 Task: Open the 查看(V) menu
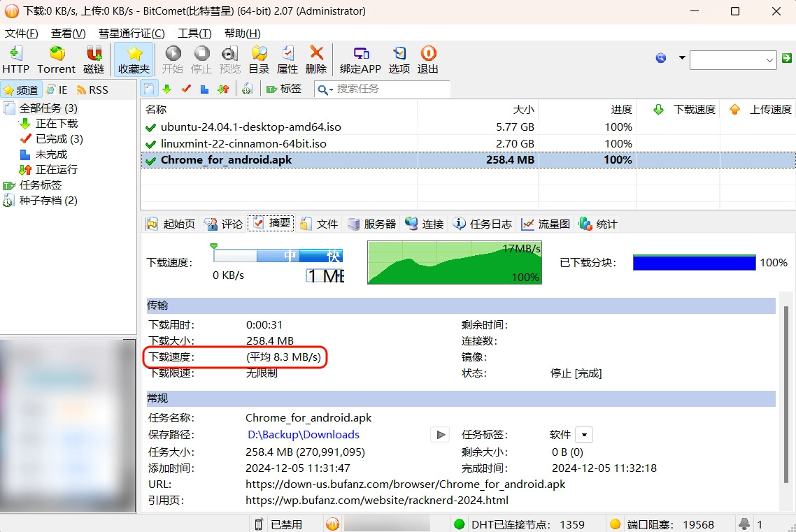pyautogui.click(x=68, y=34)
